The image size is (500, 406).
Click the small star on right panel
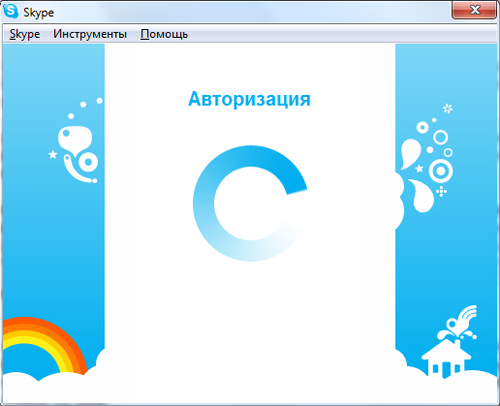[x=419, y=169]
